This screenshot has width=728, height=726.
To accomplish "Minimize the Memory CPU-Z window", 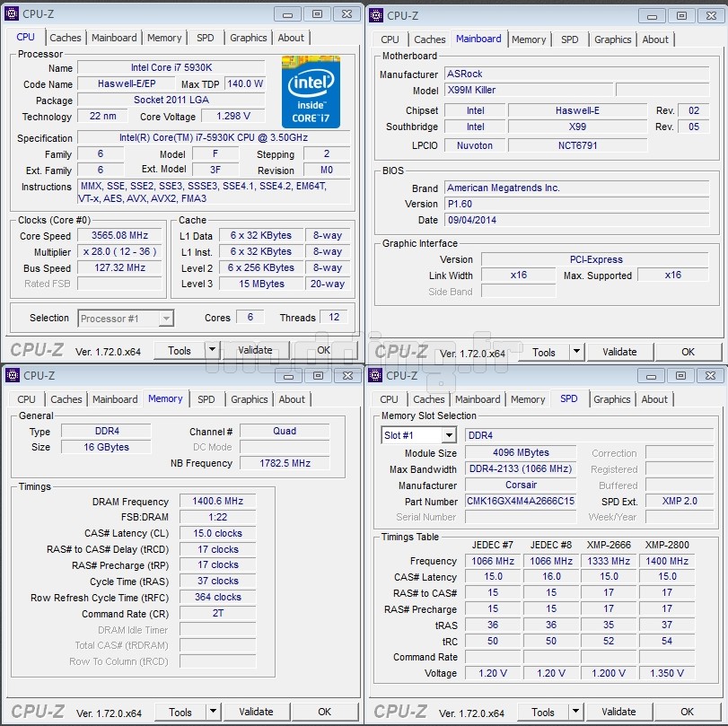I will coord(288,375).
